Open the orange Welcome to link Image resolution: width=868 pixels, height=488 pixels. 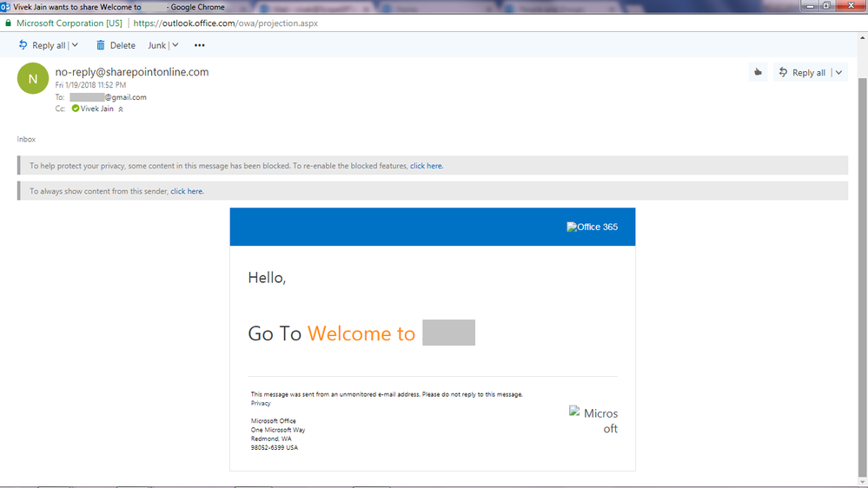click(361, 333)
